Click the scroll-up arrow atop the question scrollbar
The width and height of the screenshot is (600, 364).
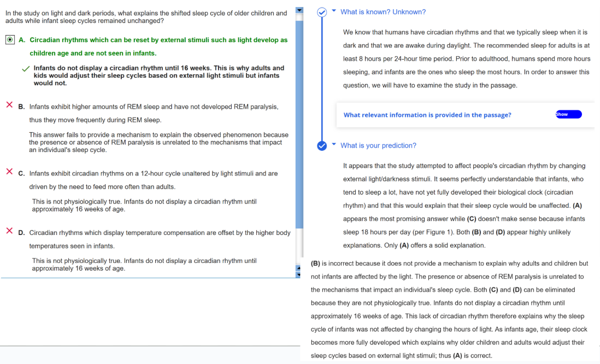click(x=299, y=10)
